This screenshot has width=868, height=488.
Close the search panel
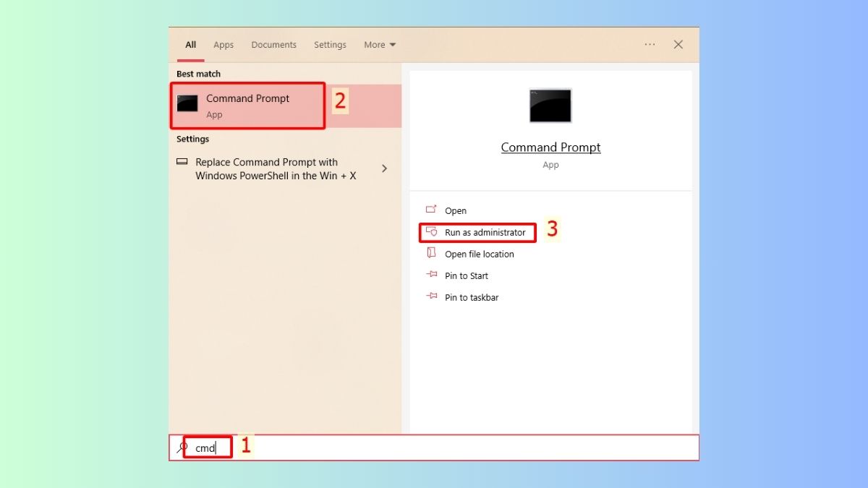[678, 45]
